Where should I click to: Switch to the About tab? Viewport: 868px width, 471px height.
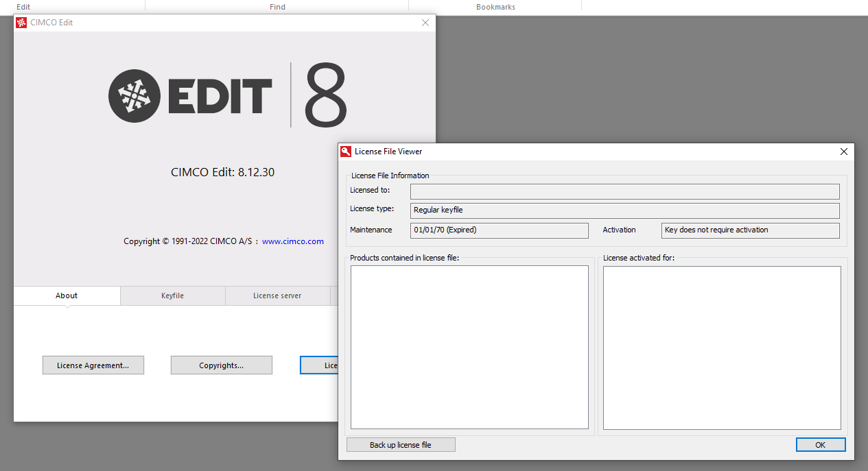point(67,295)
